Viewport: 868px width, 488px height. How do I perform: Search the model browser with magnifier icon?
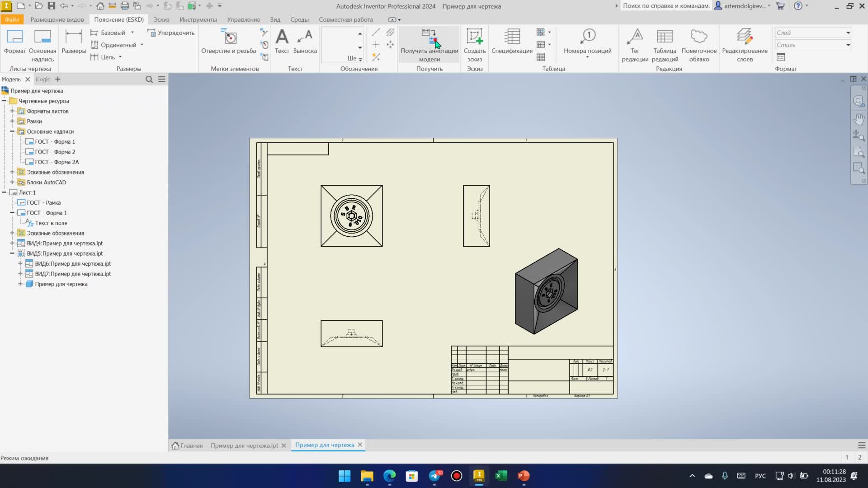(x=149, y=80)
